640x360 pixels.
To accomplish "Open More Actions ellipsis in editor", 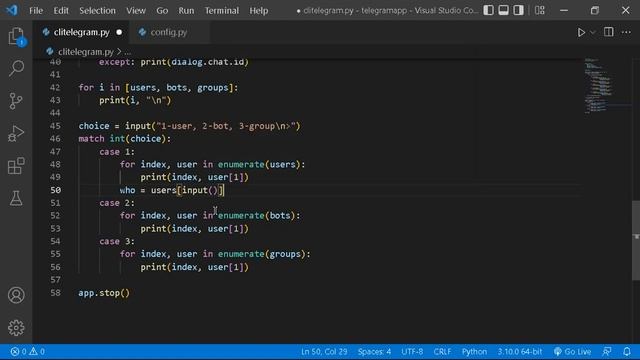I will pos(626,32).
